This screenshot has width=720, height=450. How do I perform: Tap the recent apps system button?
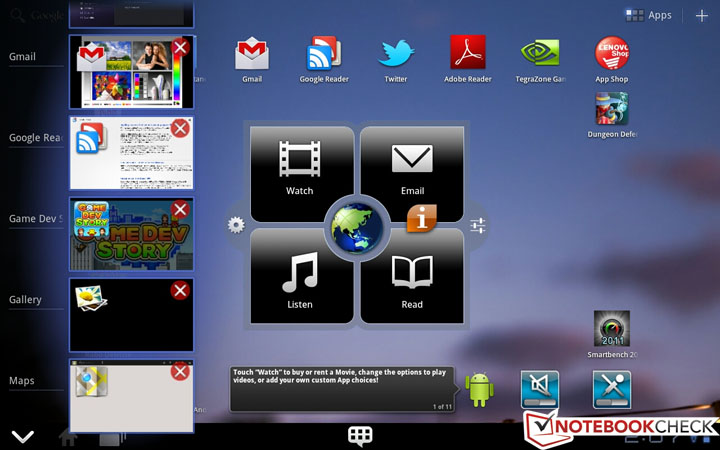[x=112, y=438]
